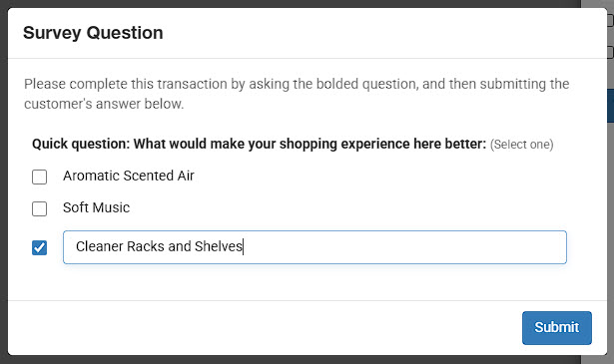The image size is (614, 364).
Task: Check the Aromatic Scented Air checkbox
Action: (x=39, y=177)
